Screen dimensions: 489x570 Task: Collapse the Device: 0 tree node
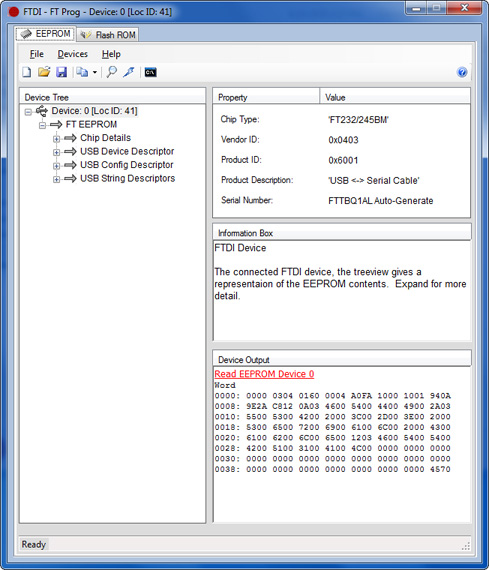28,112
